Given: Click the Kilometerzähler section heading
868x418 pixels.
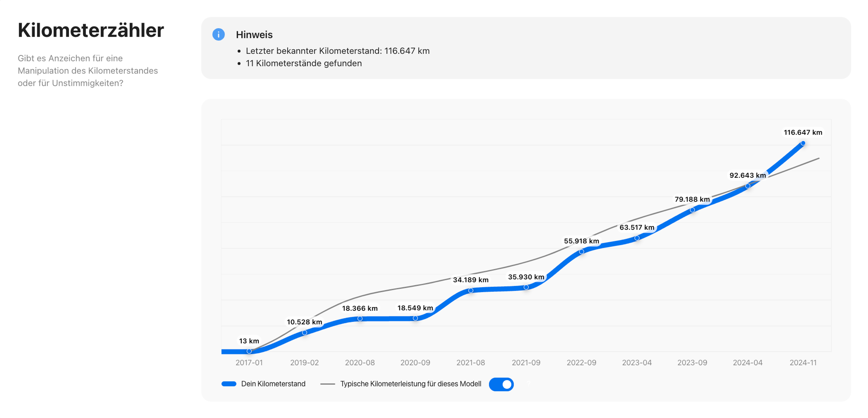Looking at the screenshot, I should click(91, 30).
